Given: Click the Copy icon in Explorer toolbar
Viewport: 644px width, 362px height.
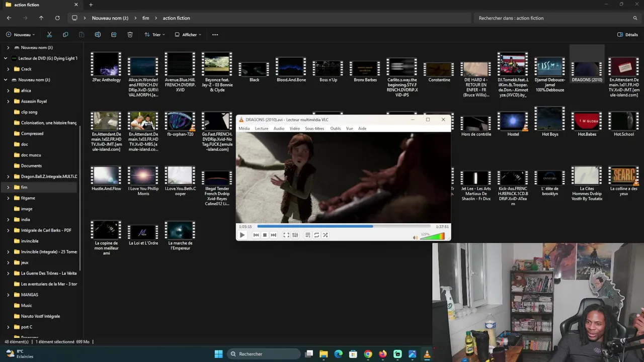Looking at the screenshot, I should click(x=65, y=35).
